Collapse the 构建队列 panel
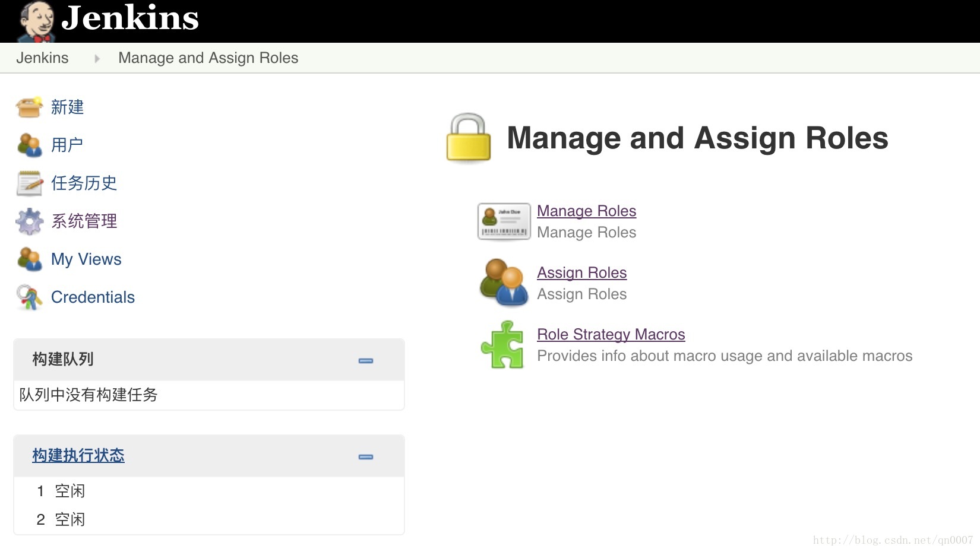Image resolution: width=980 pixels, height=552 pixels. pyautogui.click(x=366, y=360)
